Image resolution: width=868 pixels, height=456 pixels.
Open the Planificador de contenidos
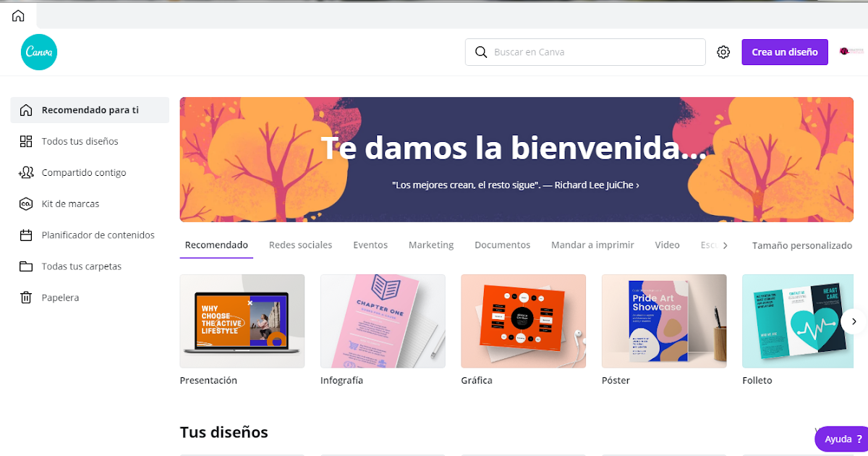click(x=98, y=235)
